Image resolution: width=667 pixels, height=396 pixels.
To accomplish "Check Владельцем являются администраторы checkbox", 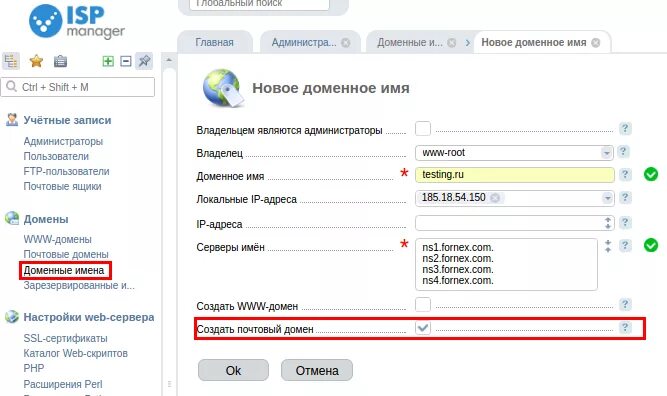I will tap(423, 128).
